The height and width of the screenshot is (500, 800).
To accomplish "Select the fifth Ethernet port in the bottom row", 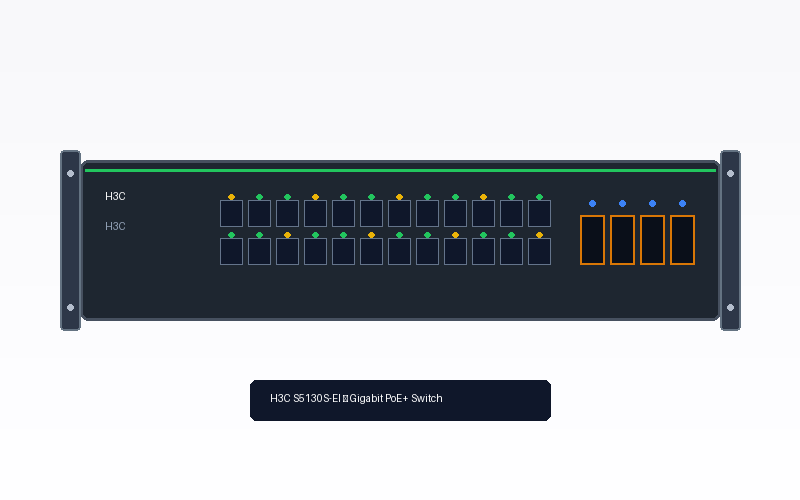I will click(x=343, y=252).
